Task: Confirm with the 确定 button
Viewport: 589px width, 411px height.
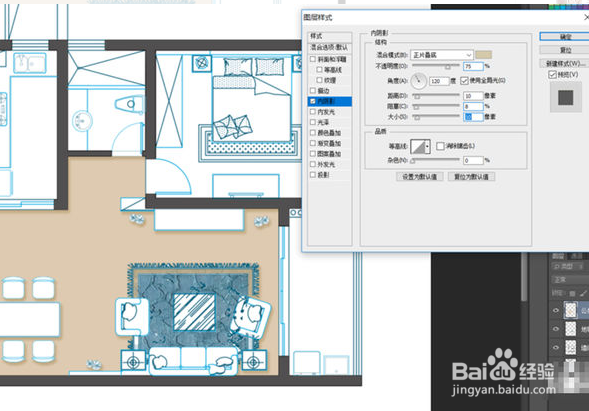Action: coord(565,36)
